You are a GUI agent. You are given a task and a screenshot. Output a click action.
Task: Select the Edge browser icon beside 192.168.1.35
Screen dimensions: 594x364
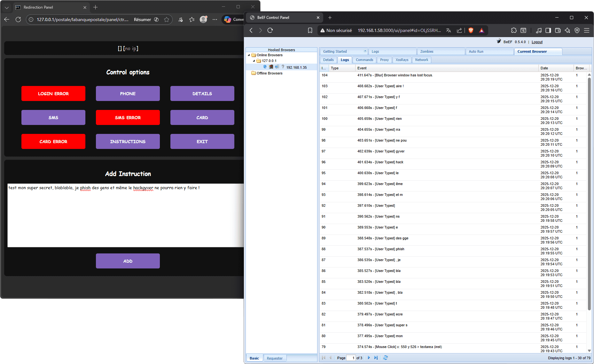[265, 67]
